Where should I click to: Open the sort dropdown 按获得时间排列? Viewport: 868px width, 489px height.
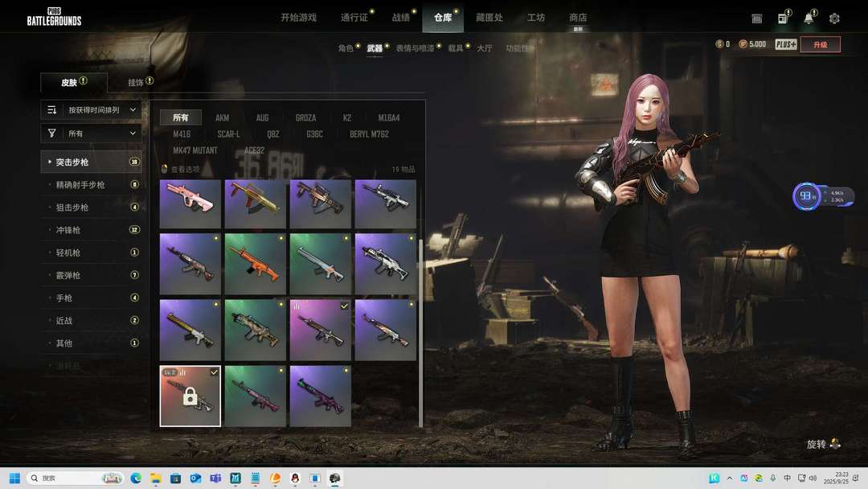[x=91, y=109]
